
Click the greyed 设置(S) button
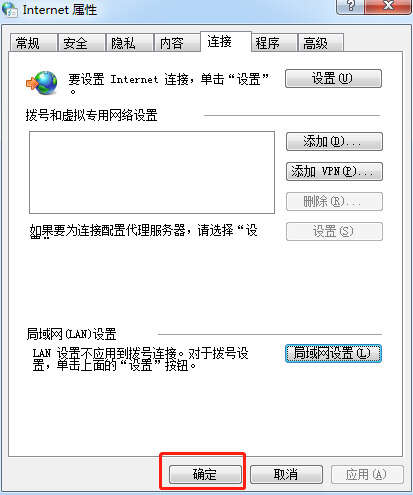[334, 231]
